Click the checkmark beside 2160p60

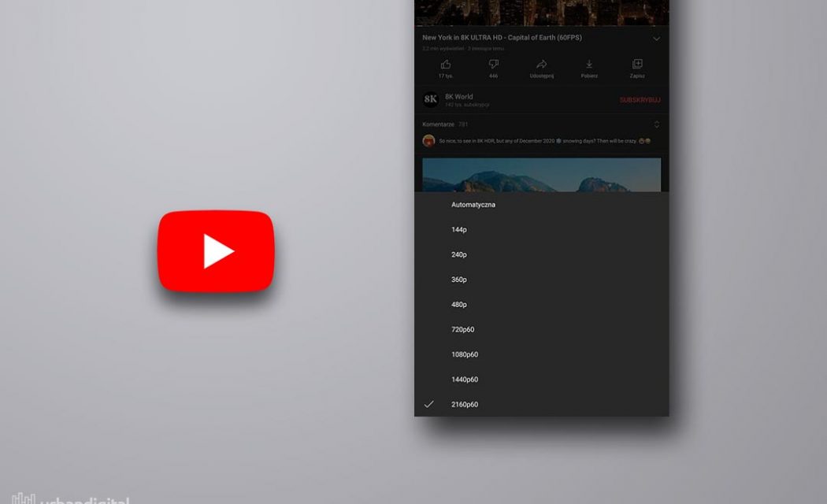coord(428,404)
